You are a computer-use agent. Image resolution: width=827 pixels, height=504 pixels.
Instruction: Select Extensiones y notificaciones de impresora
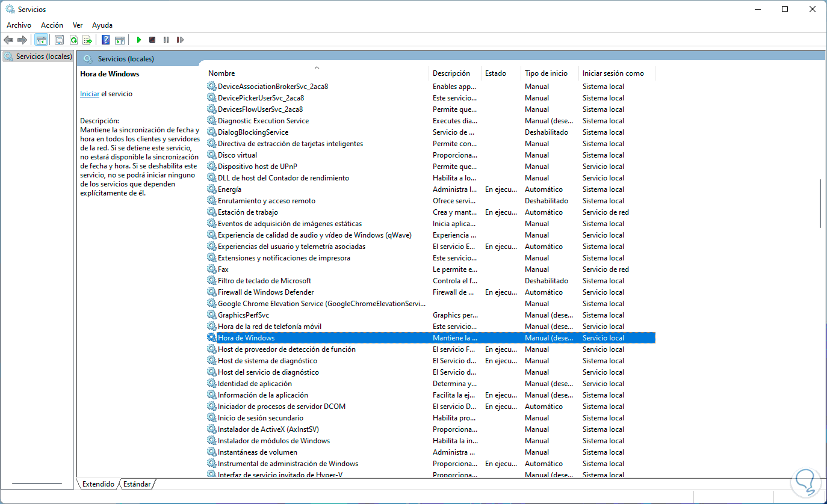[x=430, y=258]
